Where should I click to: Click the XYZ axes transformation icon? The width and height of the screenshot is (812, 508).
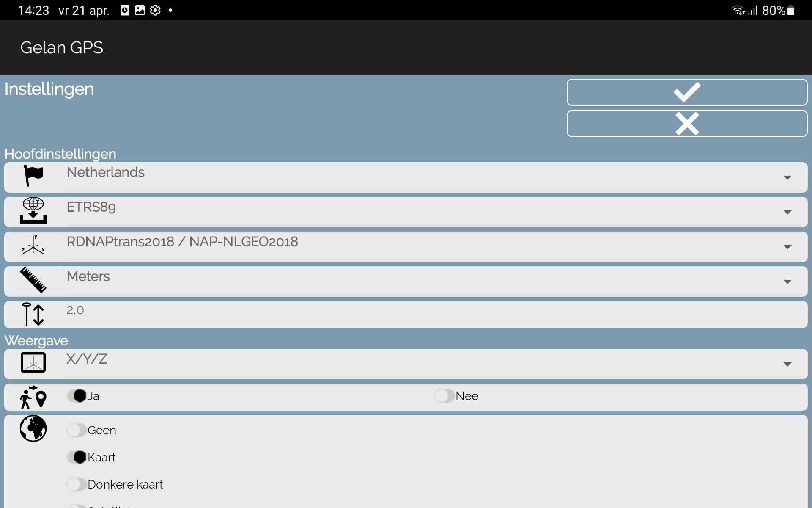click(x=33, y=245)
